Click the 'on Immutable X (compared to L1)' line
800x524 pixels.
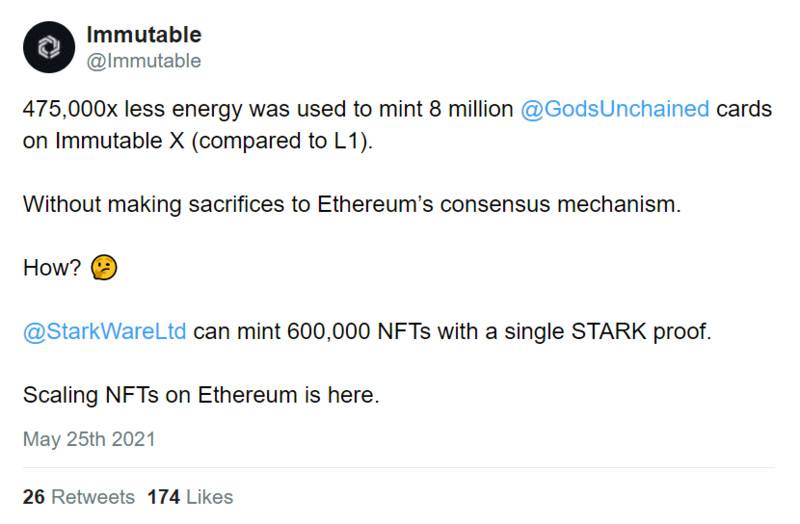click(198, 141)
